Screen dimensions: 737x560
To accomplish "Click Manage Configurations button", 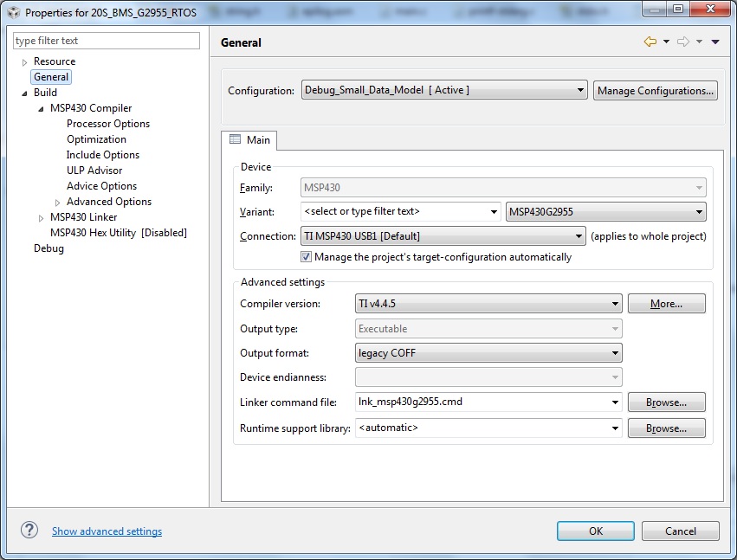I will 656,90.
